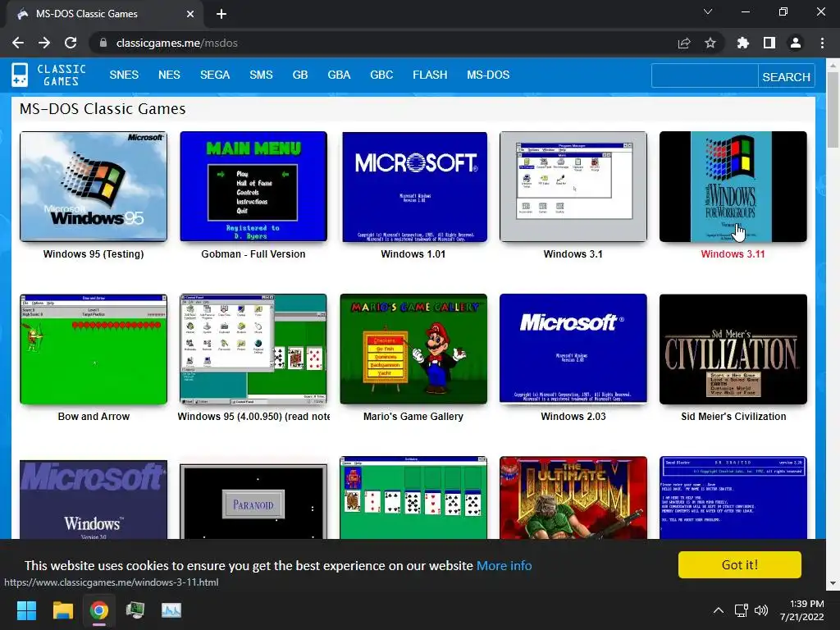Screen dimensions: 840x630
Task: Open the Windows 1.01 thumbnail
Action: click(414, 186)
